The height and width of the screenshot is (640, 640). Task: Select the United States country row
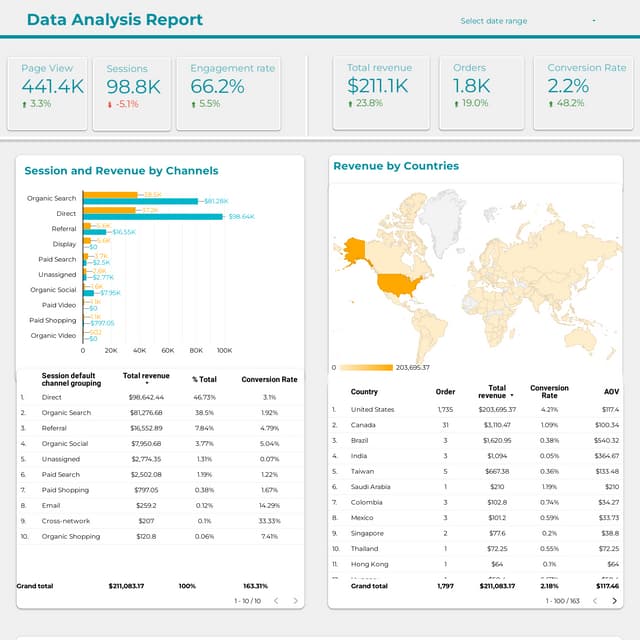pyautogui.click(x=476, y=409)
